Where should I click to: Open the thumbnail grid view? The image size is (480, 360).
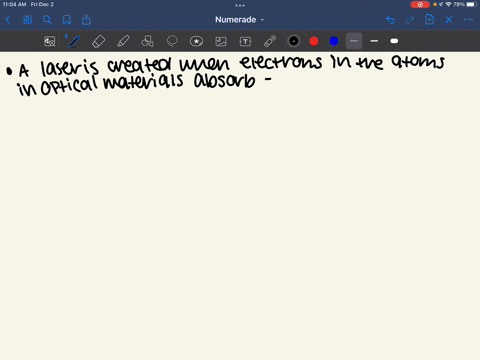click(x=27, y=20)
